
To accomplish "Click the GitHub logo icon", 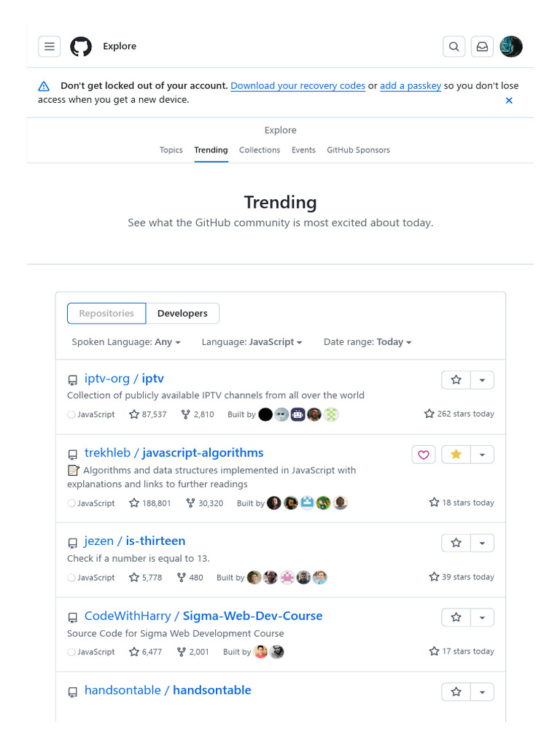I will 81,47.
